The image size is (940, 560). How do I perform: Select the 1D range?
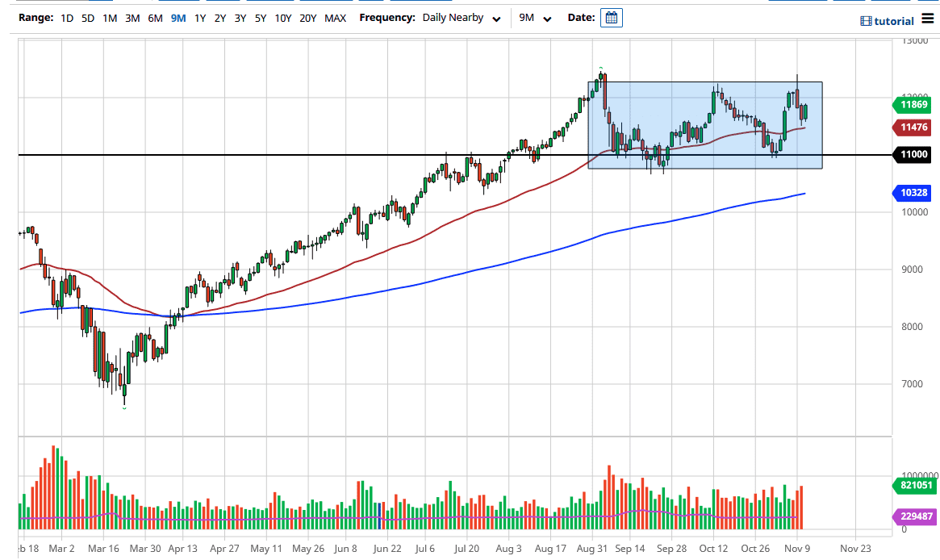point(67,17)
